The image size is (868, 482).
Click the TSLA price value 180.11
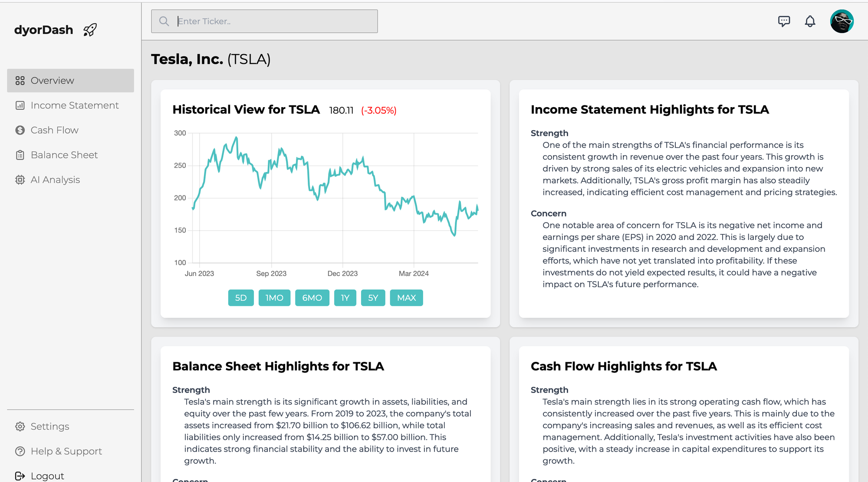[x=341, y=111]
